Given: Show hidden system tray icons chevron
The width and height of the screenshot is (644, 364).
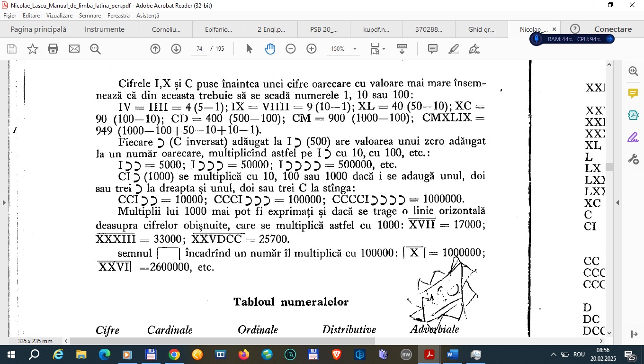Looking at the screenshot, I should (553, 355).
